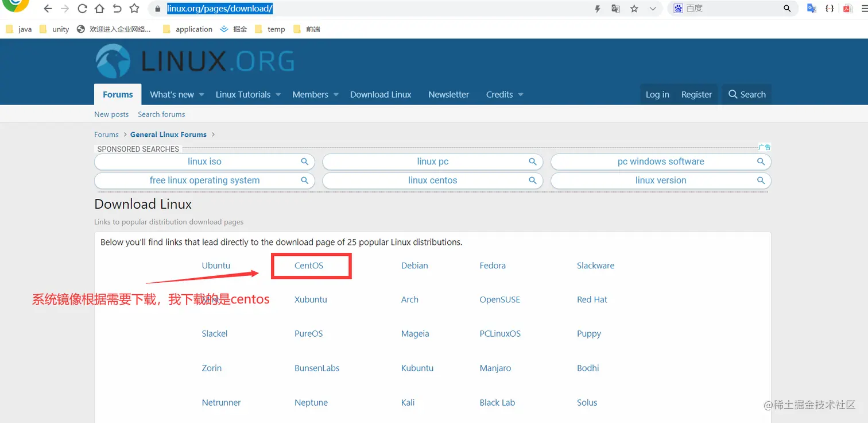Expand the address bar dropdown arrow

pos(652,9)
